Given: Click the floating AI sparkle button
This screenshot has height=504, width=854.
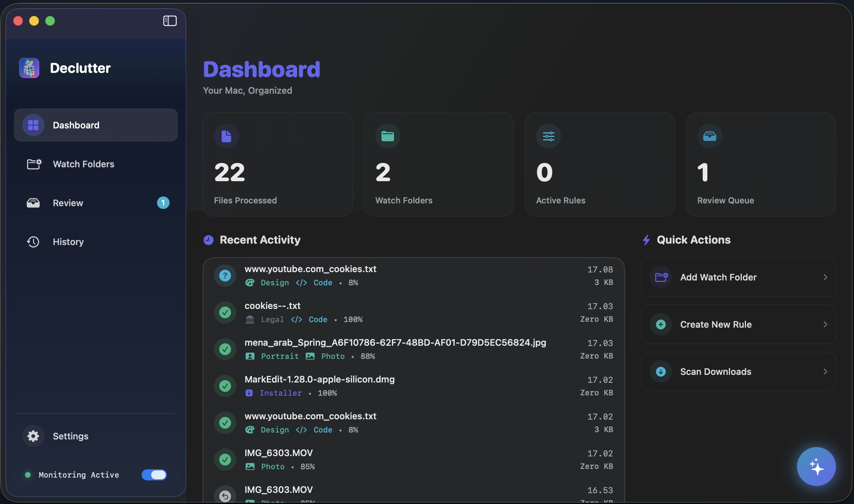Looking at the screenshot, I should [x=816, y=467].
